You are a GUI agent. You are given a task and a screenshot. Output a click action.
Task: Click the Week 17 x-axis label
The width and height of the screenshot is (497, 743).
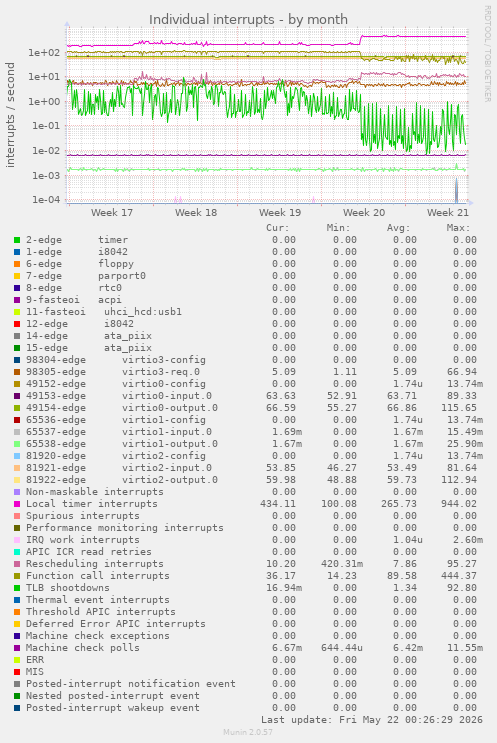tap(112, 213)
